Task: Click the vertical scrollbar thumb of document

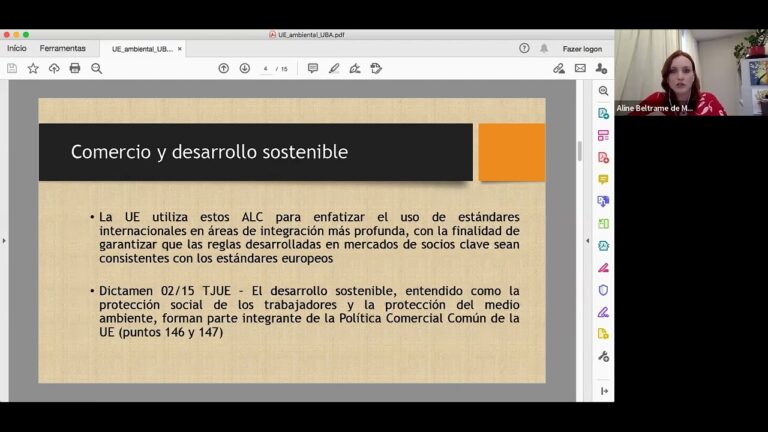Action: tap(580, 151)
